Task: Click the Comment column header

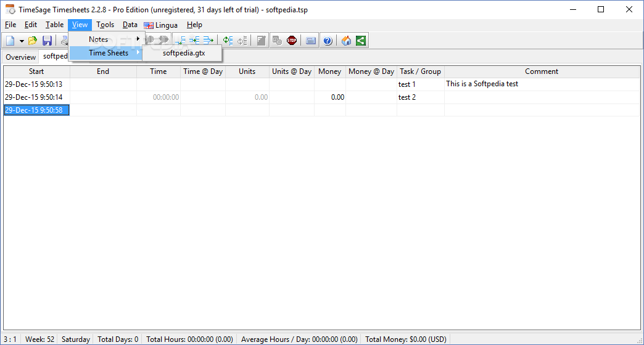Action: (542, 71)
